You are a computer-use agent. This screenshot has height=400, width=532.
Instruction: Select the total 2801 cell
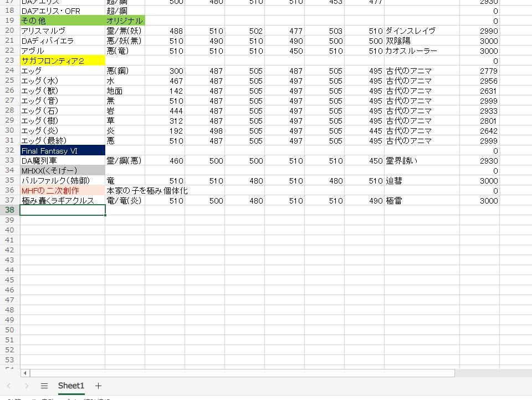(x=479, y=120)
